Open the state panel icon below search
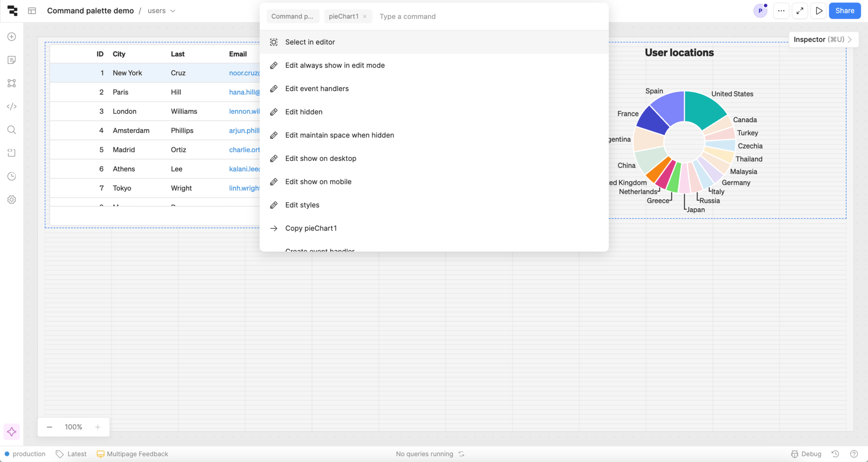This screenshot has width=868, height=462. (12, 153)
